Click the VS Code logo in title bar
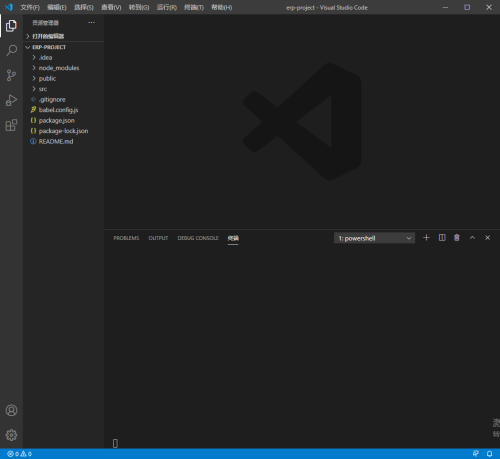This screenshot has width=500, height=459. (9, 7)
